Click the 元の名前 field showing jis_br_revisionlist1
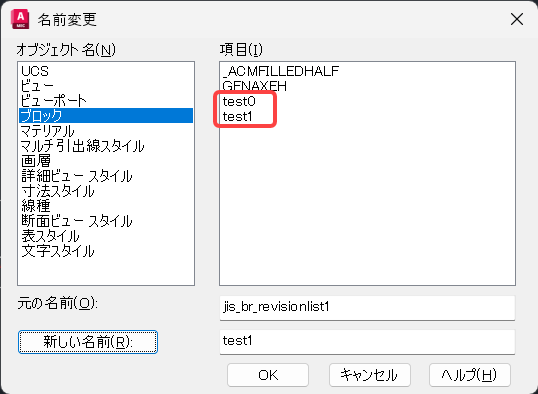This screenshot has width=538, height=394. click(367, 308)
